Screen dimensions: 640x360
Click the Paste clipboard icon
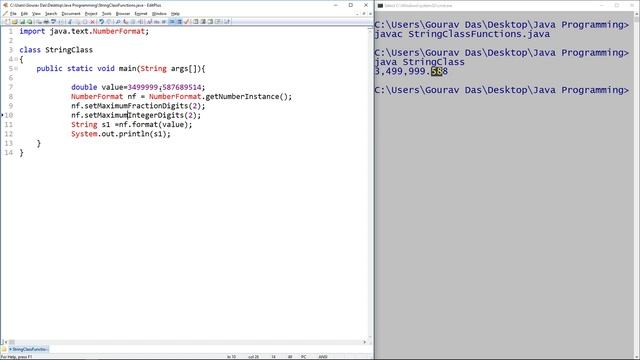85,22
